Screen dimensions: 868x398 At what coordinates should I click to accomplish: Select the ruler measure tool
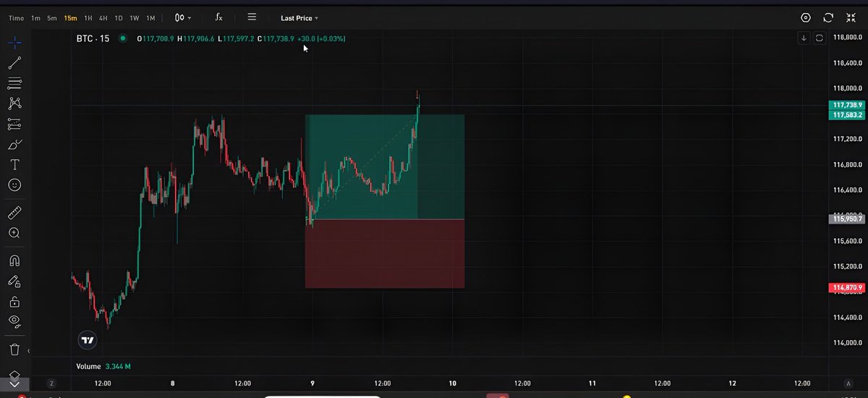coord(14,213)
